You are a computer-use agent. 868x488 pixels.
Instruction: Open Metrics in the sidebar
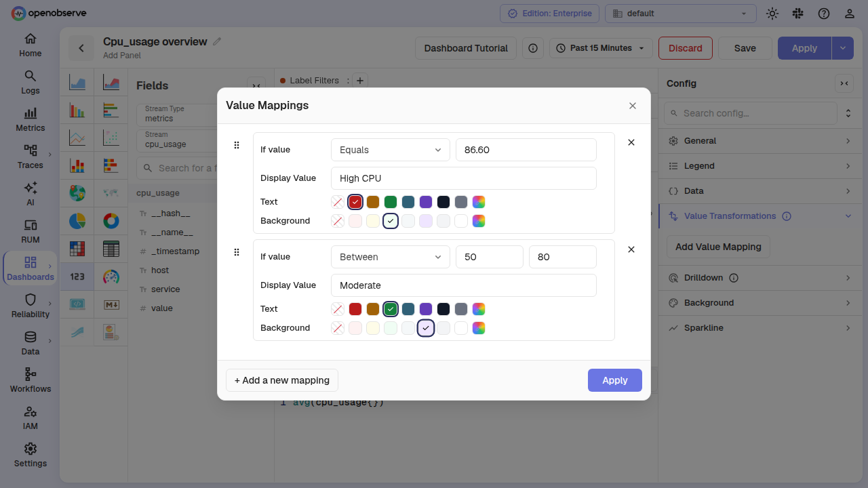(x=31, y=120)
